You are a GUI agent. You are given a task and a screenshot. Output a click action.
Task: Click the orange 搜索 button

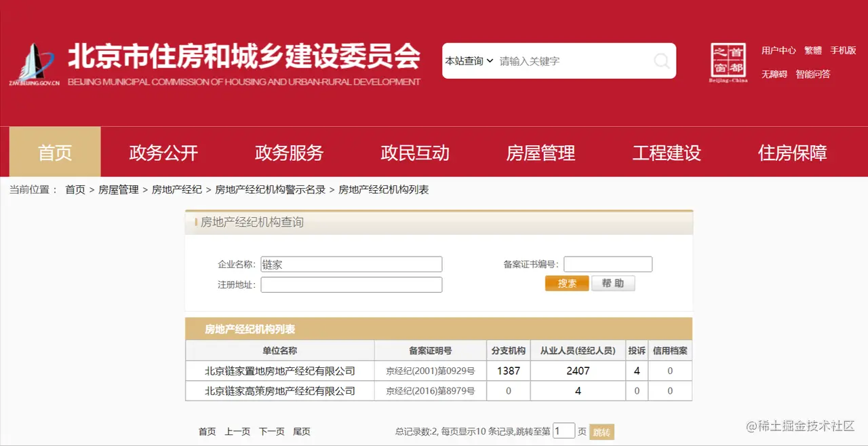567,283
